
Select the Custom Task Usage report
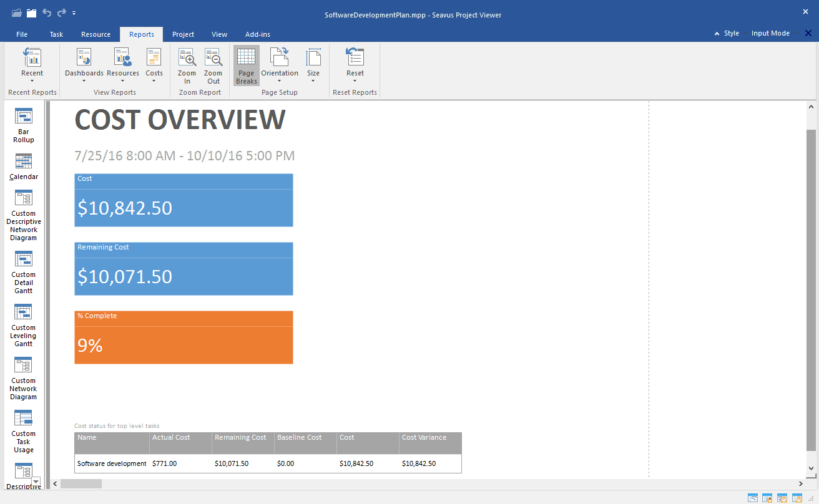(x=24, y=429)
